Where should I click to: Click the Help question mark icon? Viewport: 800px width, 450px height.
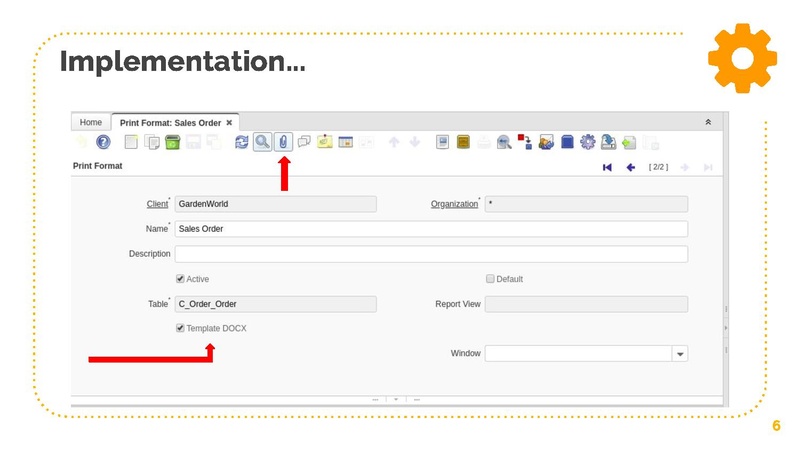[x=102, y=142]
